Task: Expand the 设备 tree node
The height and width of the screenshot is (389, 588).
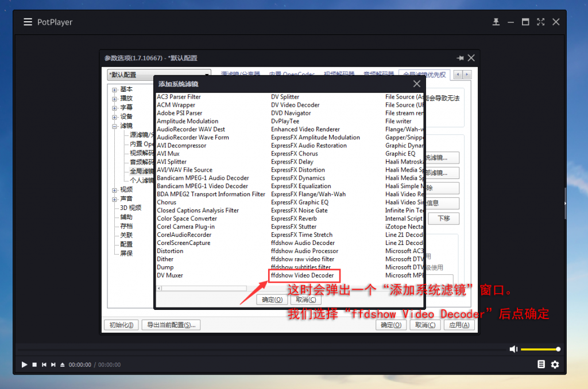Action: pos(114,117)
